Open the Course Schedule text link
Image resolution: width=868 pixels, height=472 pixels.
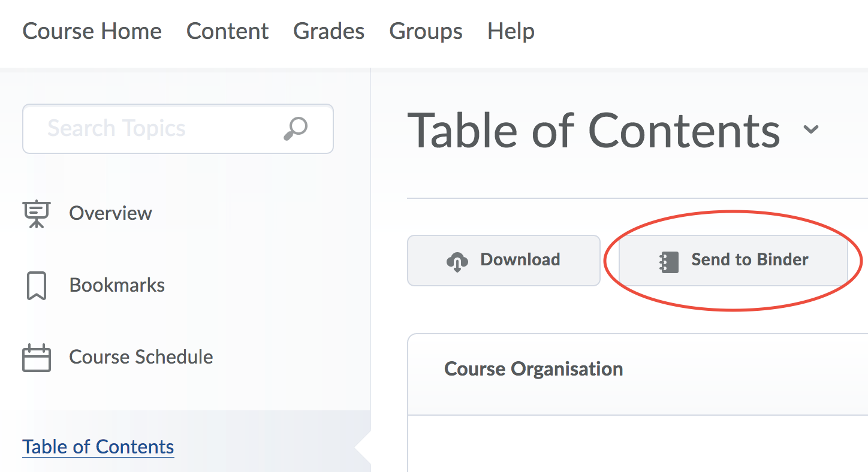[x=141, y=357]
